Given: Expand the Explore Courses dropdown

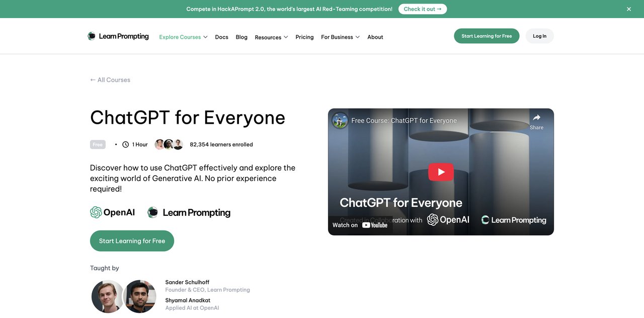Looking at the screenshot, I should tap(183, 37).
